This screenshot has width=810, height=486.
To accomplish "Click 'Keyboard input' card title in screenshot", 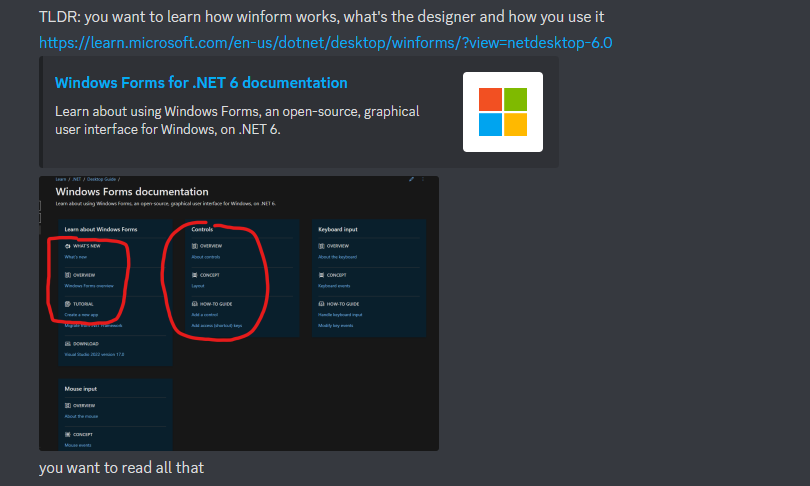I will pyautogui.click(x=338, y=229).
